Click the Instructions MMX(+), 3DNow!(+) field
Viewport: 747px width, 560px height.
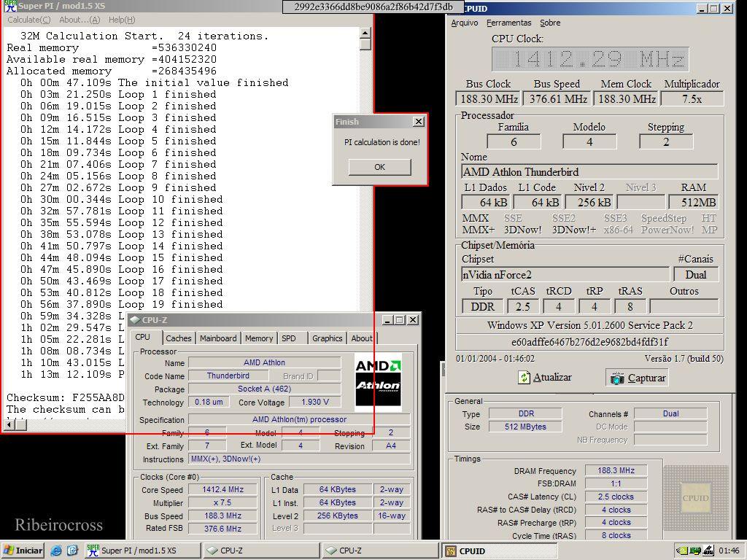coord(299,459)
